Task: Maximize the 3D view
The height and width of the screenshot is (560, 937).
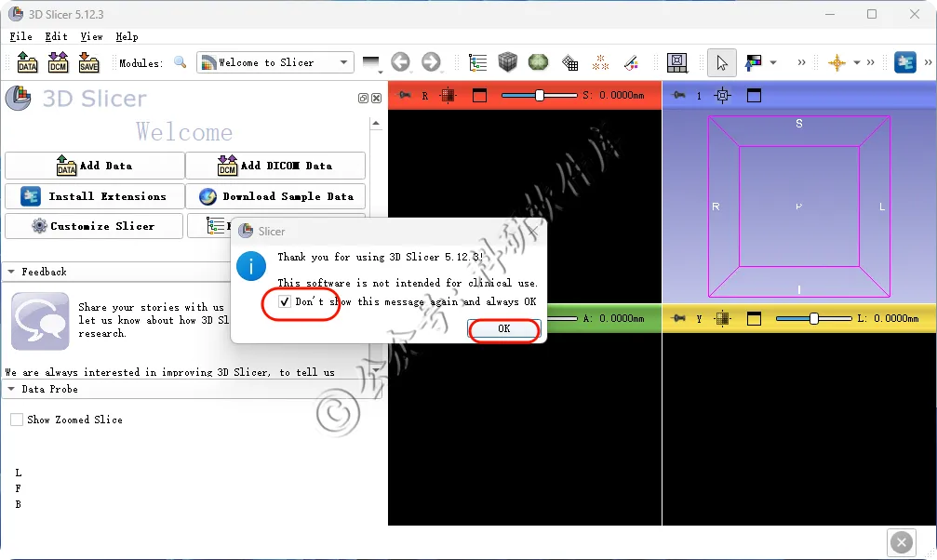Action: [x=754, y=95]
